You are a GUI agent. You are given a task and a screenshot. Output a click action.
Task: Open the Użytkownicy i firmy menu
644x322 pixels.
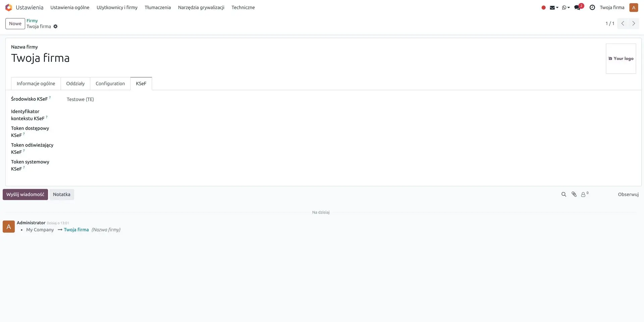[117, 7]
